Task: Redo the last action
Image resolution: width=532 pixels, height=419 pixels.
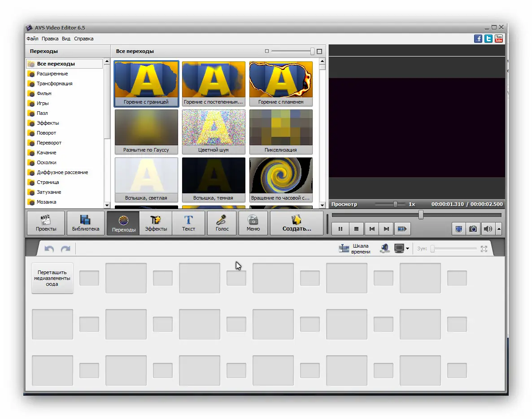Action: (x=65, y=249)
